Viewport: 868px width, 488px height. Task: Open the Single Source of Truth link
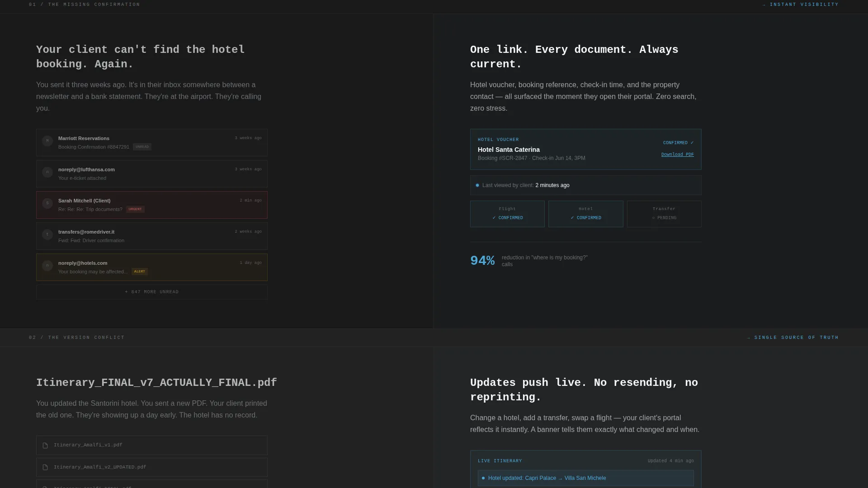click(x=793, y=338)
